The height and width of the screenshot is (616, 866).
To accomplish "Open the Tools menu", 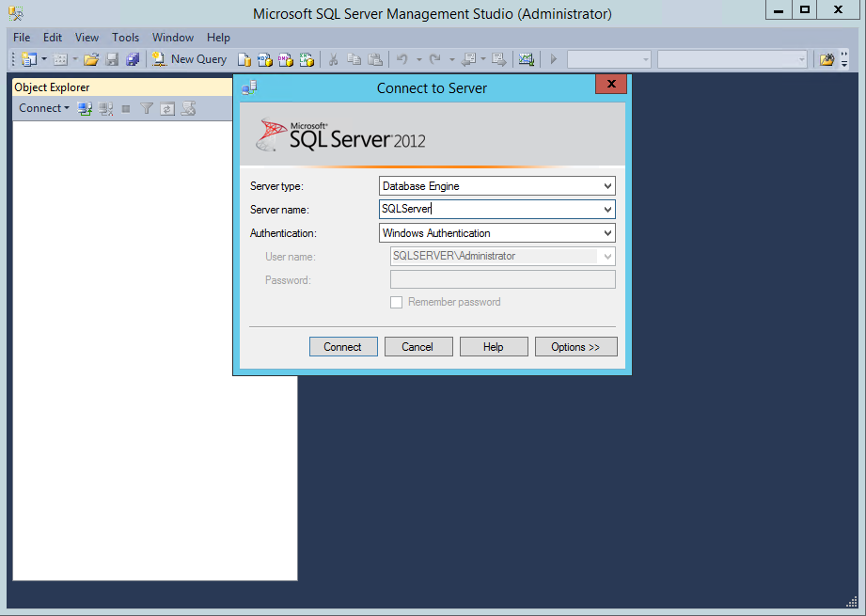I will [x=125, y=38].
